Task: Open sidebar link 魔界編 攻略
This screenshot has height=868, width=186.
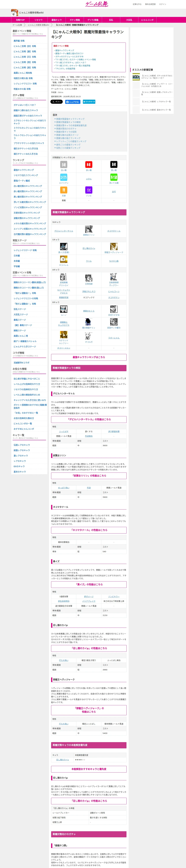Action: 19,41
